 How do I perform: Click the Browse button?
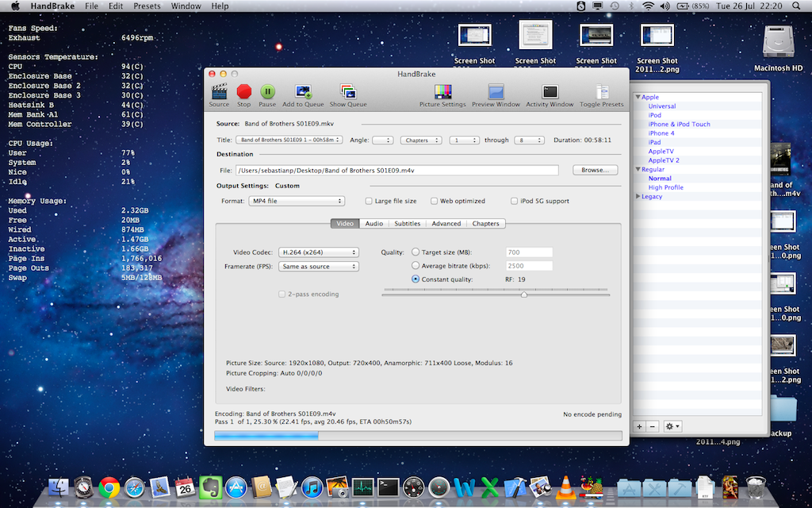(594, 170)
